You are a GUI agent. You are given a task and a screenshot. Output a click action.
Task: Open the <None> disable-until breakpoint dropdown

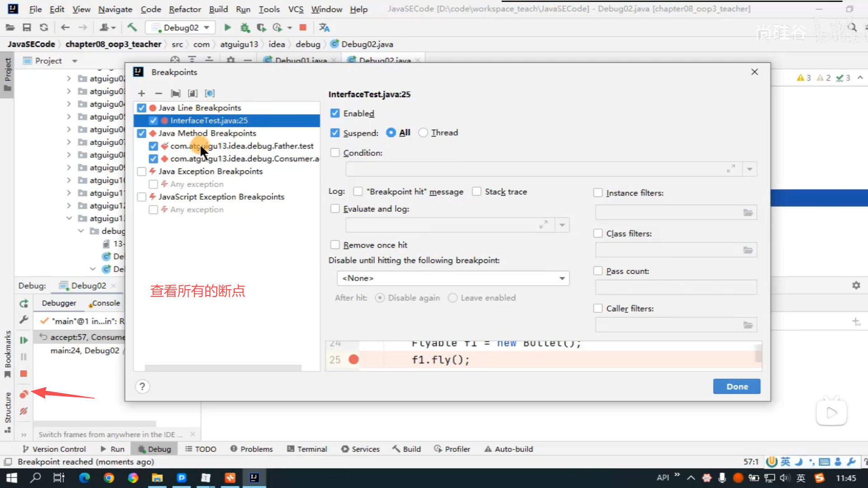pyautogui.click(x=453, y=278)
